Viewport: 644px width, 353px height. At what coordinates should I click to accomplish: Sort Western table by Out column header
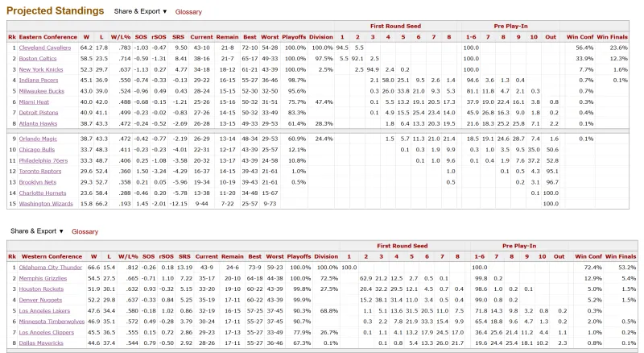[559, 257]
